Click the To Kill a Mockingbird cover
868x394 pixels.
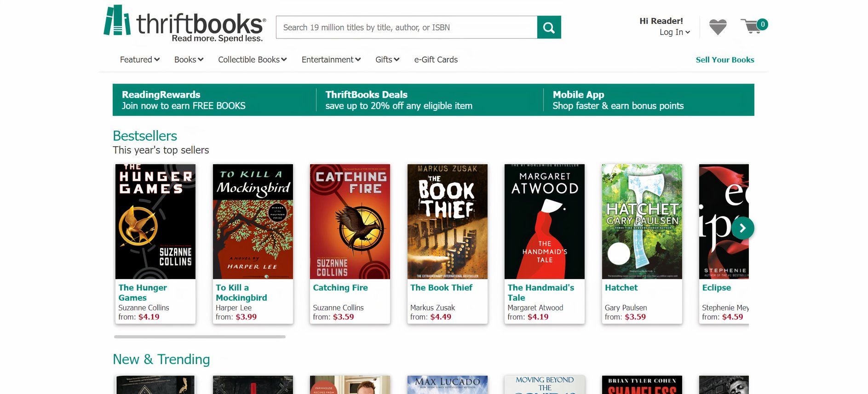point(253,222)
